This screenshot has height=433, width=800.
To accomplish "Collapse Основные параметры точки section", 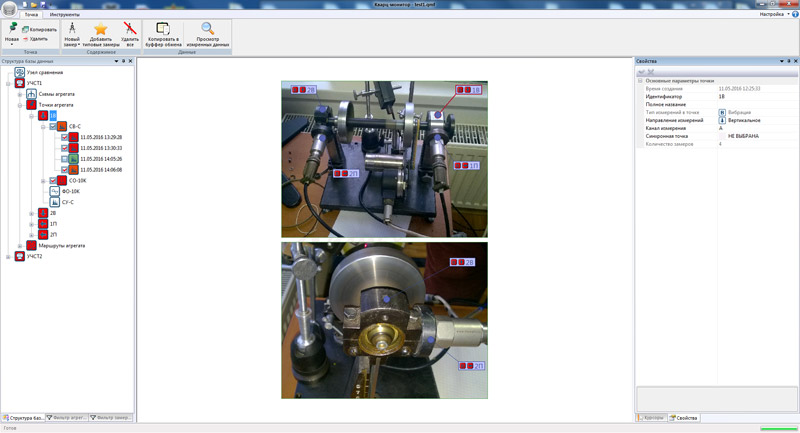I will (640, 81).
